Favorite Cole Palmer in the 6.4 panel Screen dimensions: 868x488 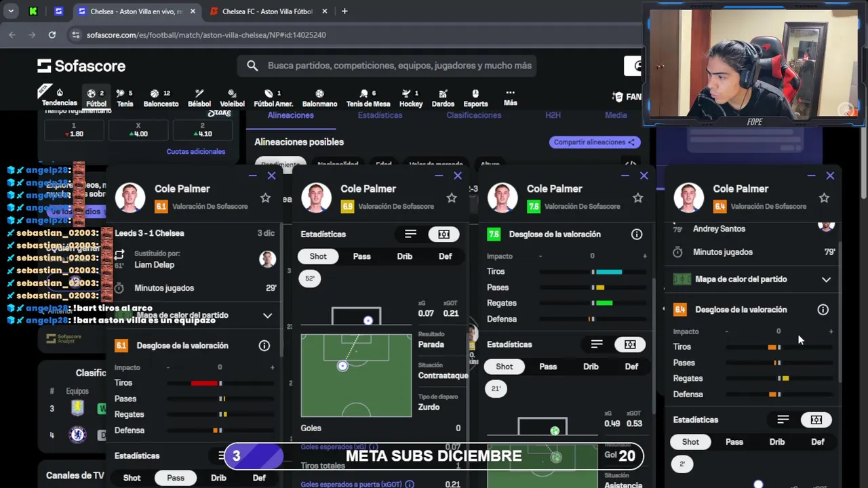coord(824,198)
